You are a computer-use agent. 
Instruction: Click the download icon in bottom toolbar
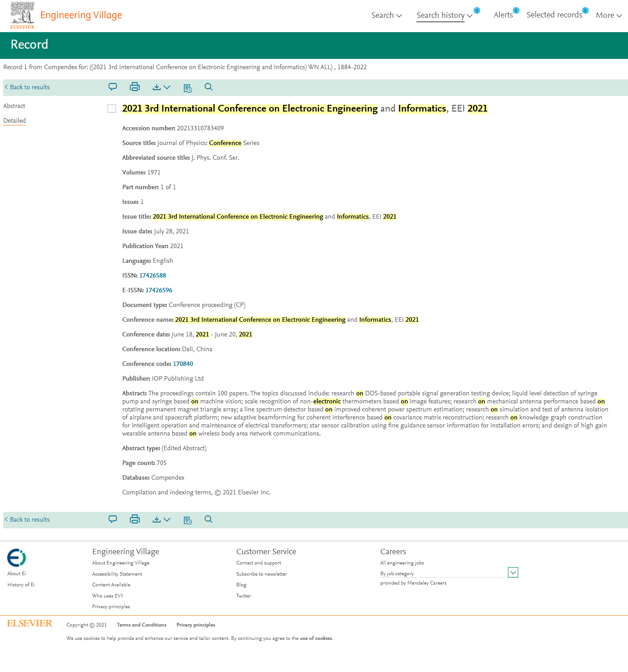click(157, 519)
